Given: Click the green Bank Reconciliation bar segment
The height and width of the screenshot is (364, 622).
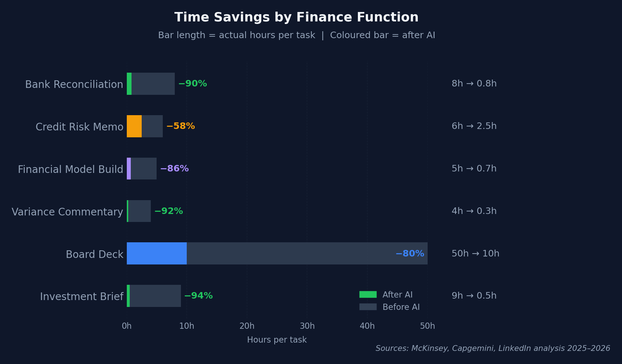Looking at the screenshot, I should pos(129,84).
